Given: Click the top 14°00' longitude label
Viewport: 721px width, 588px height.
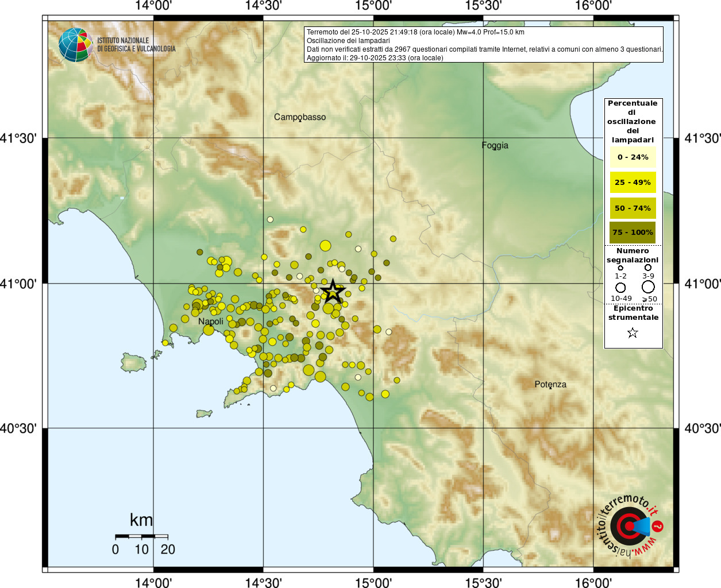Looking at the screenshot, I should click(153, 6).
